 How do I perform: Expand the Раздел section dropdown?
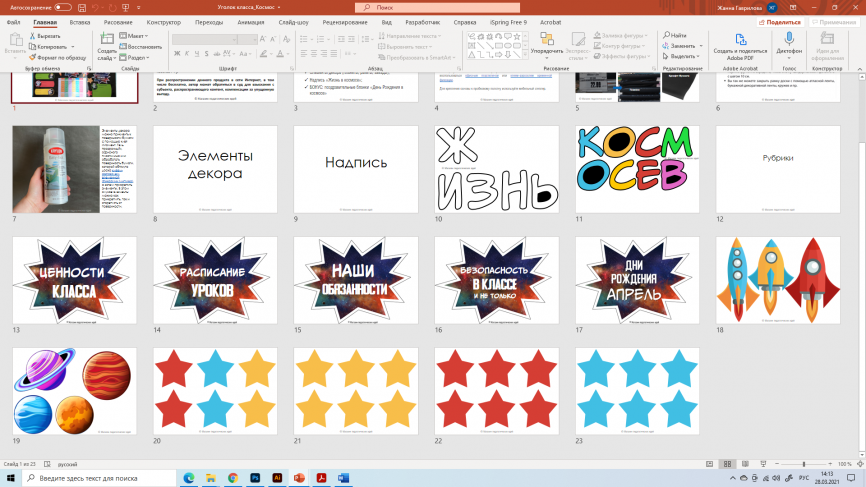(137, 58)
